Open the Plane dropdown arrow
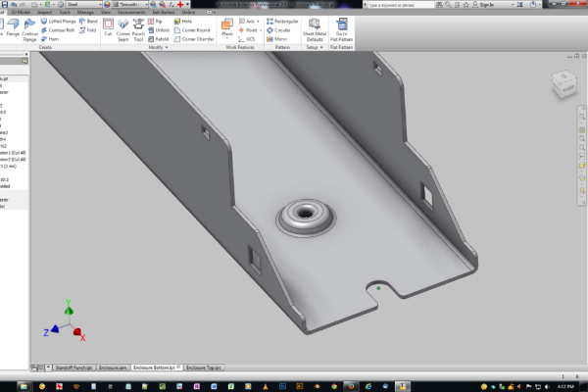This screenshot has height=392, width=588. tap(227, 38)
